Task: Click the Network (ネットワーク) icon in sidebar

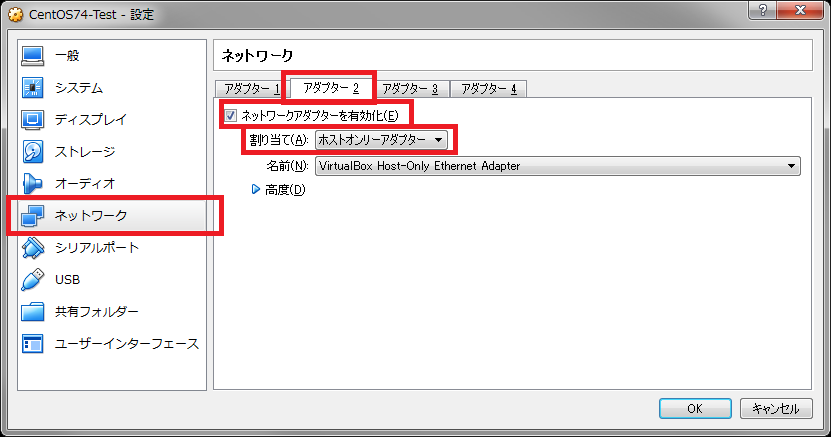Action: pyautogui.click(x=32, y=216)
